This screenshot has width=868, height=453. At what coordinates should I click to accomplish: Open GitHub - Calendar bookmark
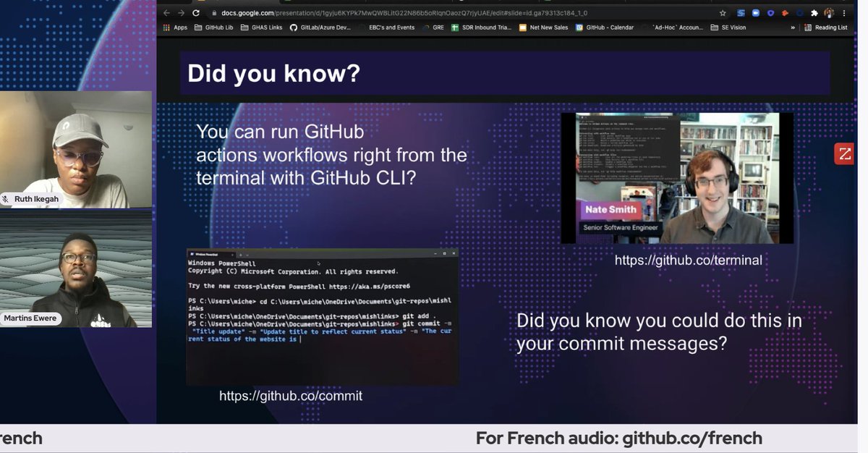(605, 27)
